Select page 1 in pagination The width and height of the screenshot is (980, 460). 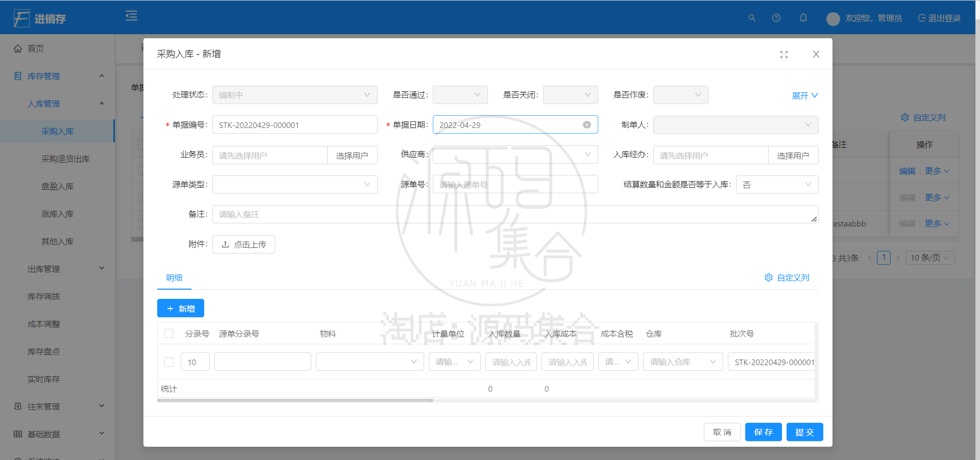884,258
